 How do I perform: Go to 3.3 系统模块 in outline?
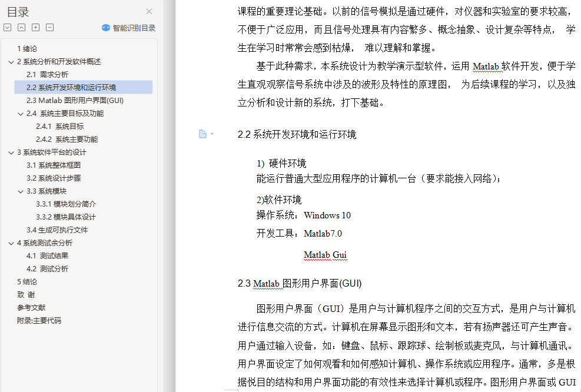click(x=47, y=191)
